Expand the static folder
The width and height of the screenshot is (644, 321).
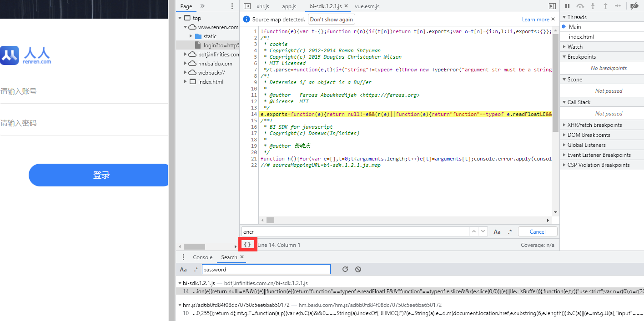pyautogui.click(x=191, y=36)
